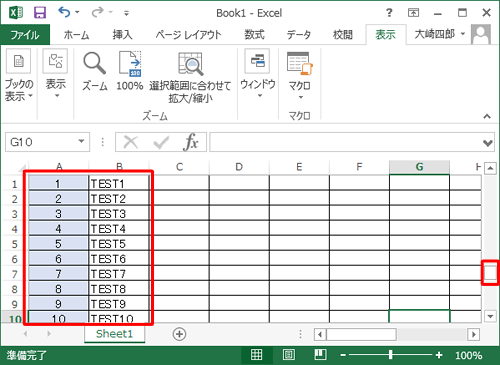The width and height of the screenshot is (500, 365).
Task: Click cell A3 containing value 3
Action: pyautogui.click(x=58, y=214)
